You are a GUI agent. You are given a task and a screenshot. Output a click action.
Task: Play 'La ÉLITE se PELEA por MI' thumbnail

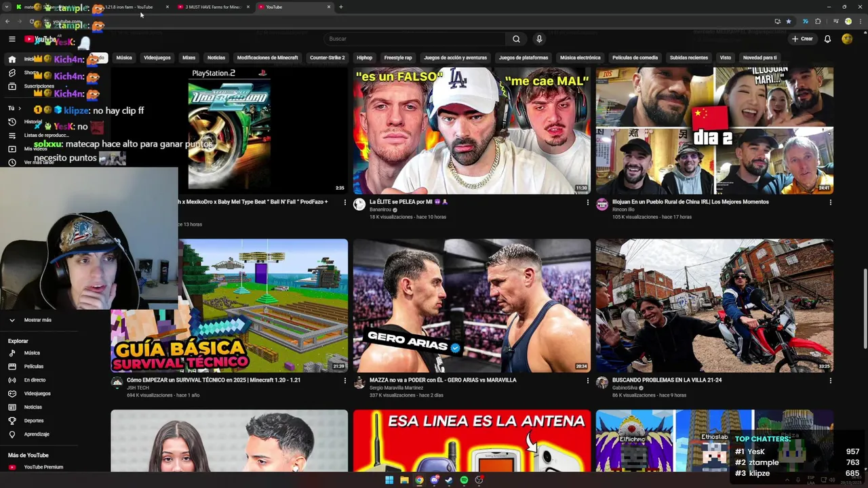coord(471,130)
